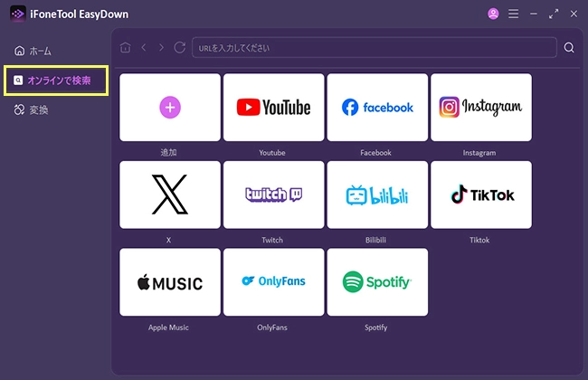This screenshot has height=380, width=588.
Task: Reload page with the refresh icon
Action: click(x=179, y=48)
